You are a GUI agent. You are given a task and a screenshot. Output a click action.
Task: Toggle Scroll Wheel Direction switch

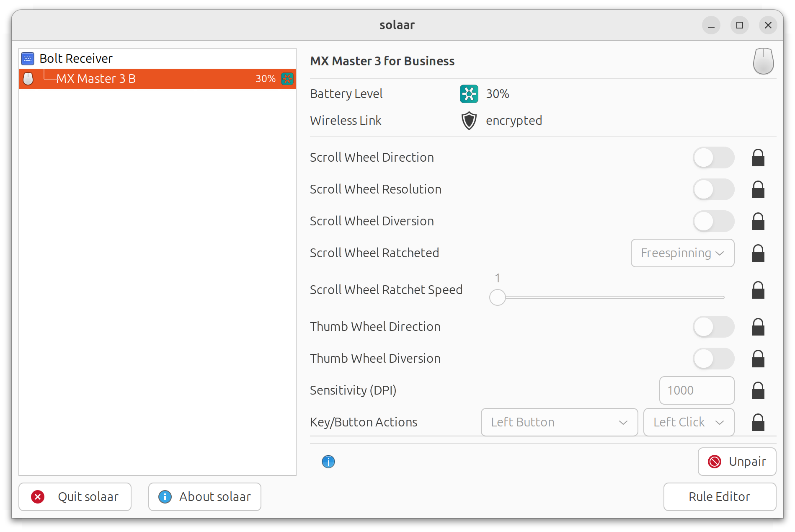pos(713,158)
